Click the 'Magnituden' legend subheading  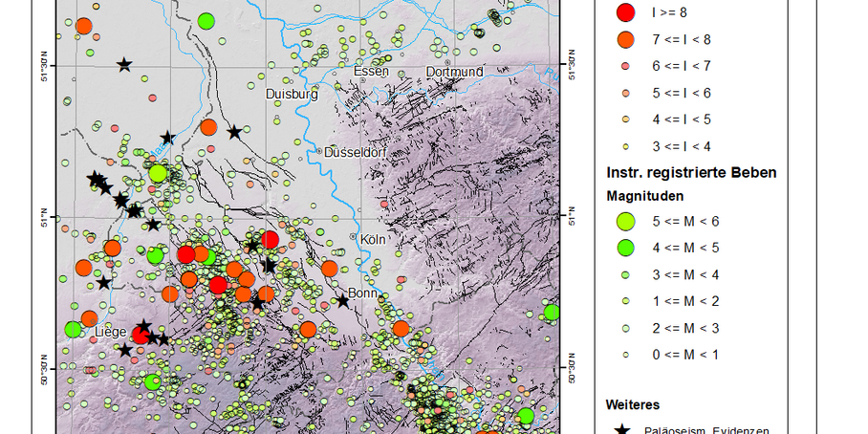[x=645, y=195]
